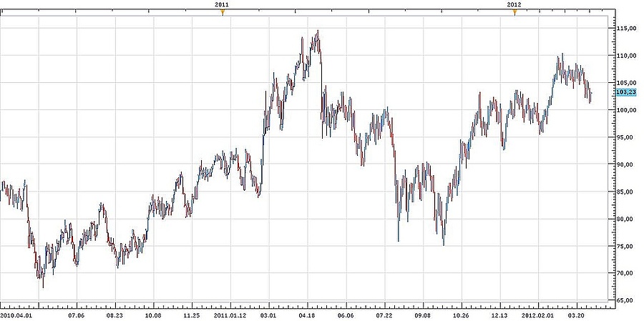The width and height of the screenshot is (644, 321).
Task: Click the orange 2012 year marker triangle
Action: 514,12
